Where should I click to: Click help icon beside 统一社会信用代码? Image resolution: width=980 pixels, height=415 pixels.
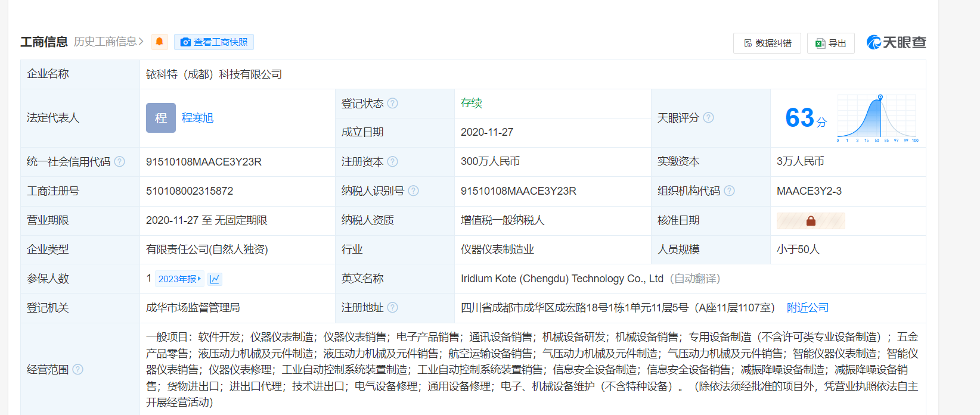119,161
